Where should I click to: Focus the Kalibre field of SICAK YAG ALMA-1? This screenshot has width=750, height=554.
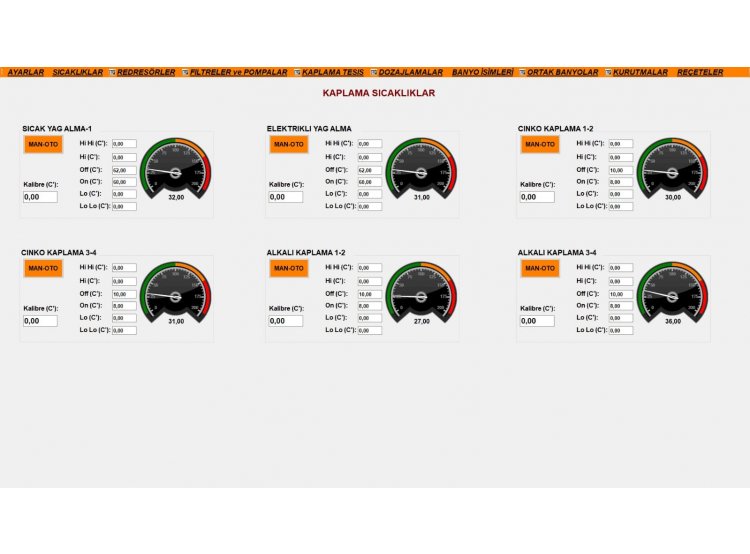[x=40, y=197]
